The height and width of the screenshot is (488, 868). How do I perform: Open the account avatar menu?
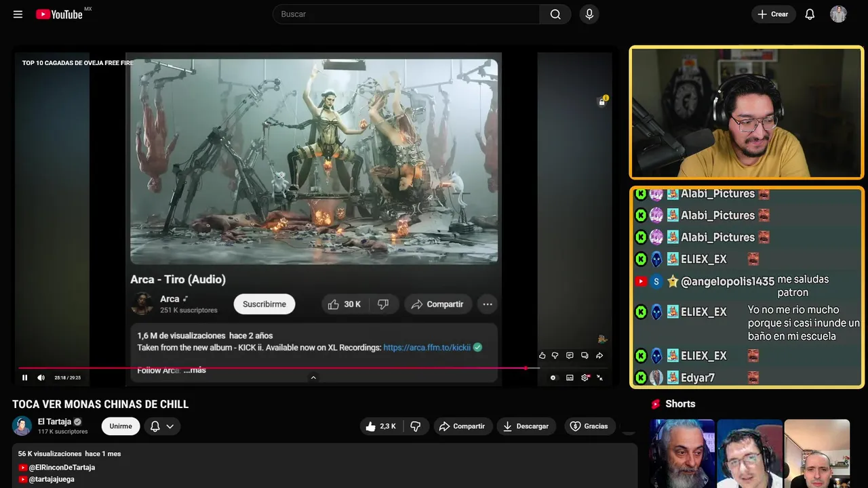coord(838,14)
